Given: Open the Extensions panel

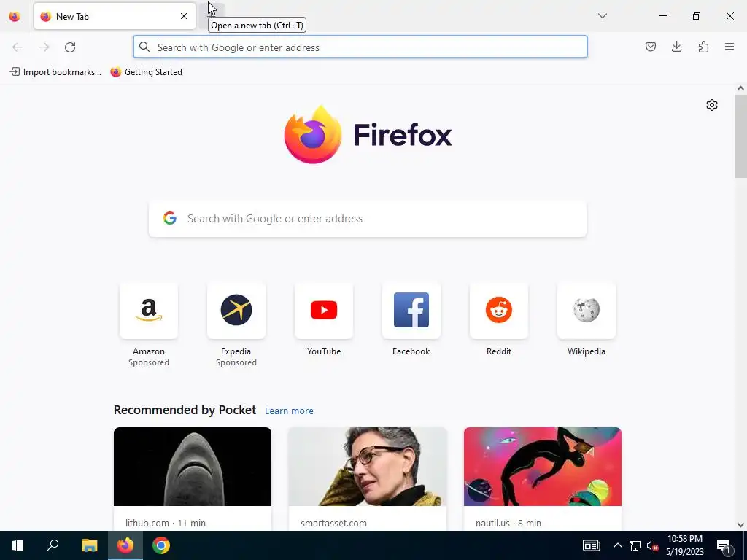Looking at the screenshot, I should click(703, 47).
